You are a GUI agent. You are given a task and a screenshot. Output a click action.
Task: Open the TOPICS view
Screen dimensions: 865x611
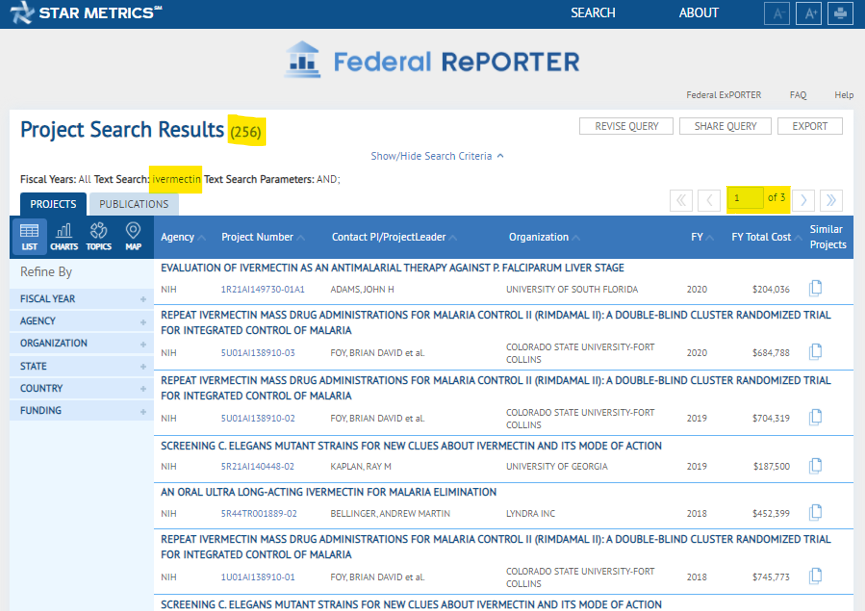(x=99, y=237)
